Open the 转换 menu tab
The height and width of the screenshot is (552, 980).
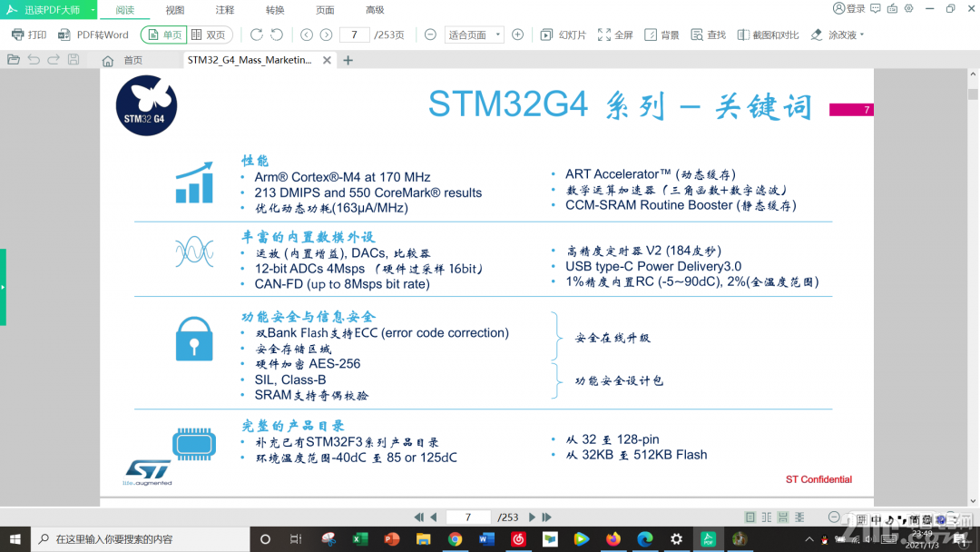click(x=275, y=10)
